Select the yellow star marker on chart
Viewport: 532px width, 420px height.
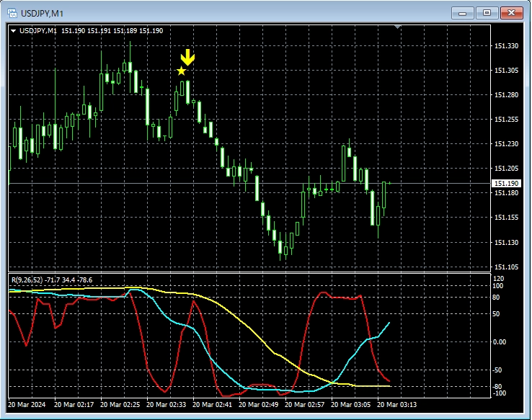pos(181,71)
